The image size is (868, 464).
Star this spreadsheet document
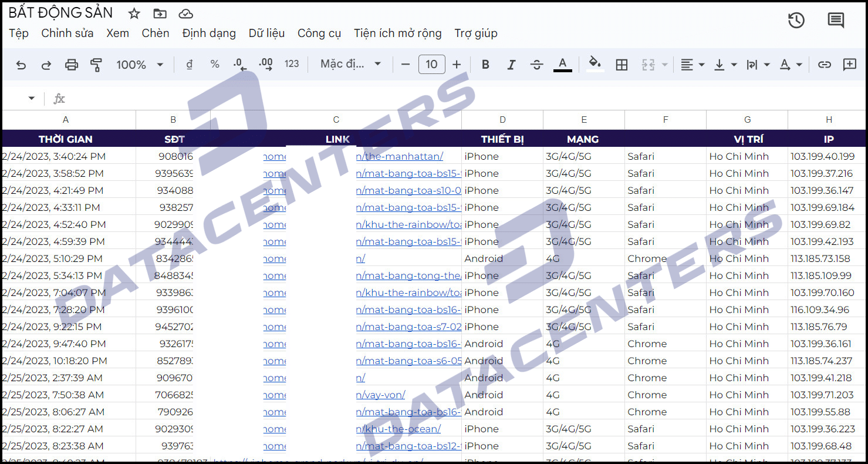(134, 14)
